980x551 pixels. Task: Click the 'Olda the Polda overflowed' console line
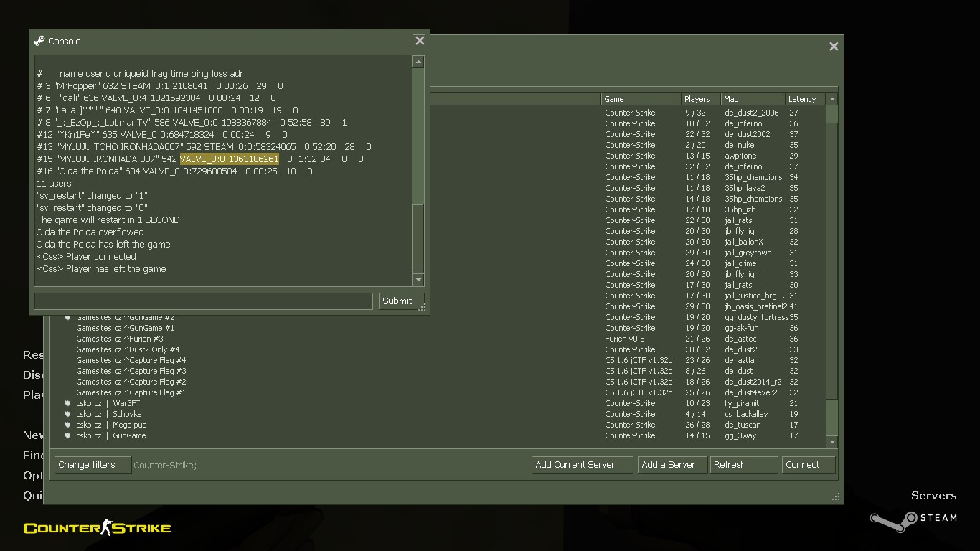point(90,232)
